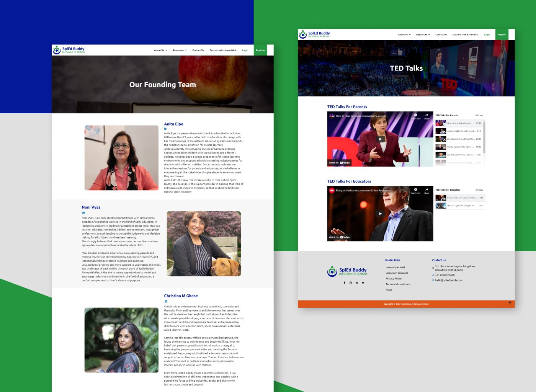Expand About Us dropdown on TED Talks page
Screen dimensions: 536x392
404,34
